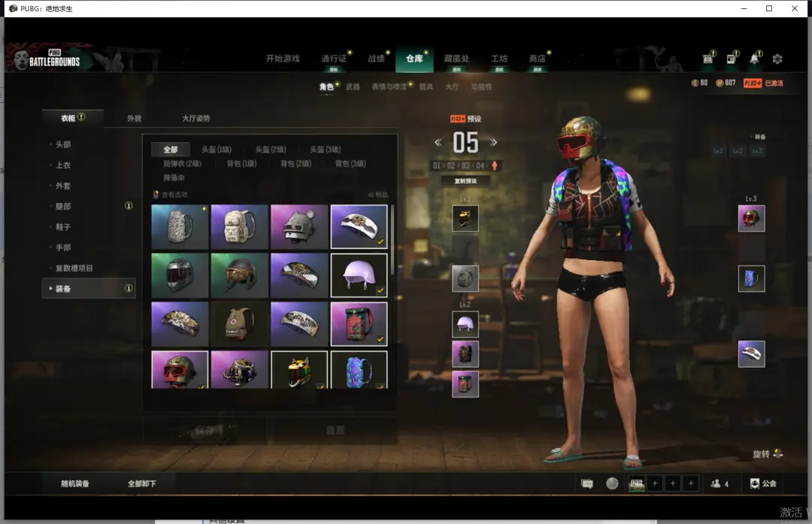812x524 pixels.
Task: Click the player's own PUBG team slot
Action: [637, 483]
